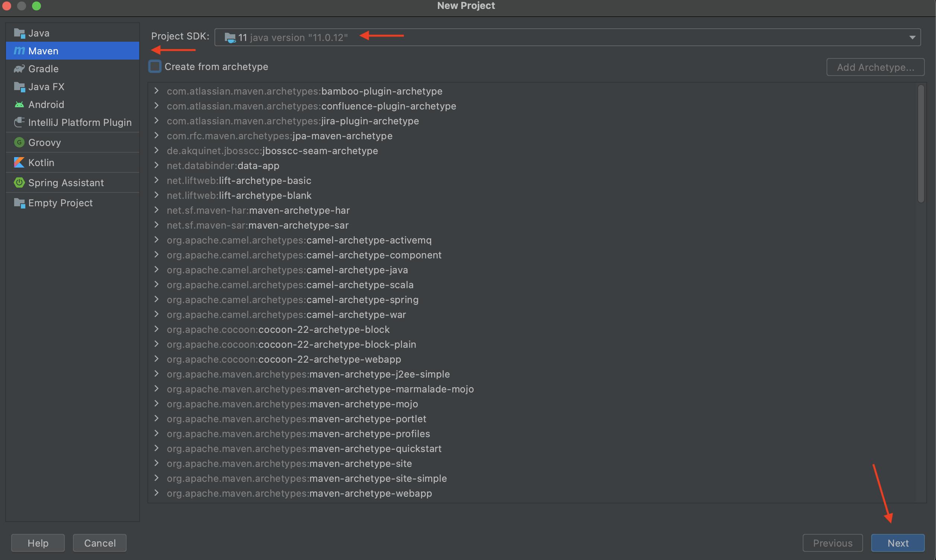Click the Java project type folder icon
Screen dimensions: 936x560
click(19, 33)
